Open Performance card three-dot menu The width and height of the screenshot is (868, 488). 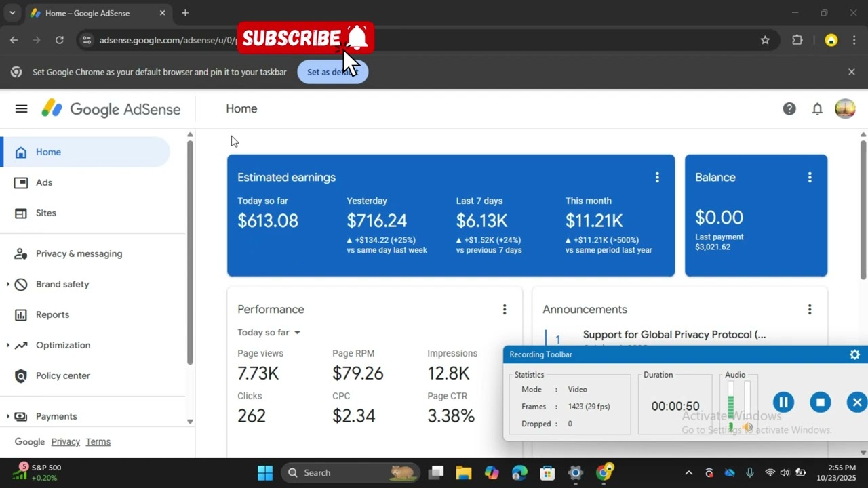click(504, 309)
